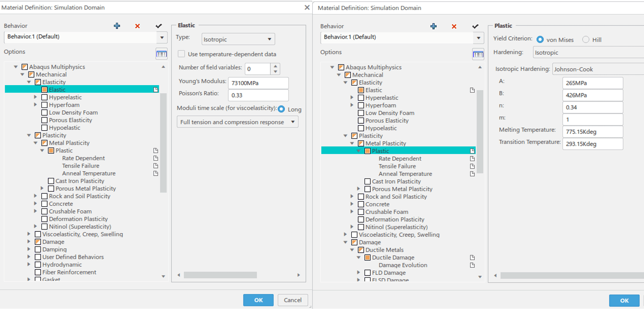
Task: Select Viscoelasticity, Creep, Swelling in right window
Action: (x=399, y=235)
